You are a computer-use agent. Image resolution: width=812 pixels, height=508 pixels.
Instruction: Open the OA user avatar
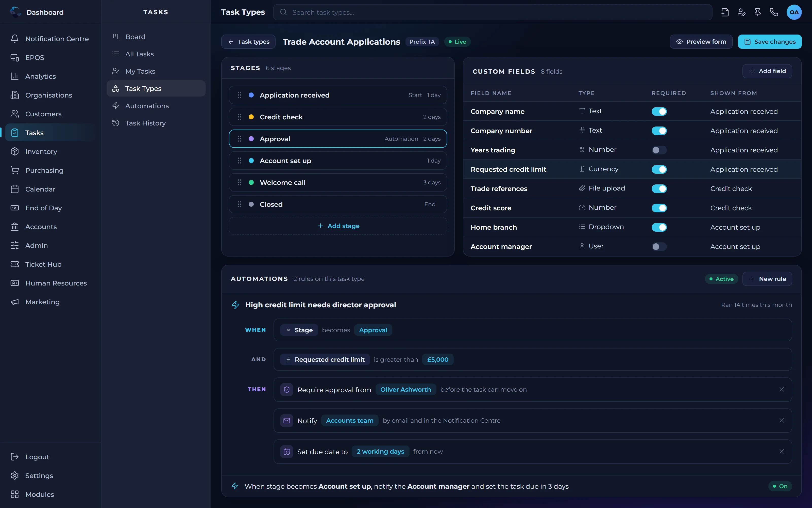(x=794, y=12)
